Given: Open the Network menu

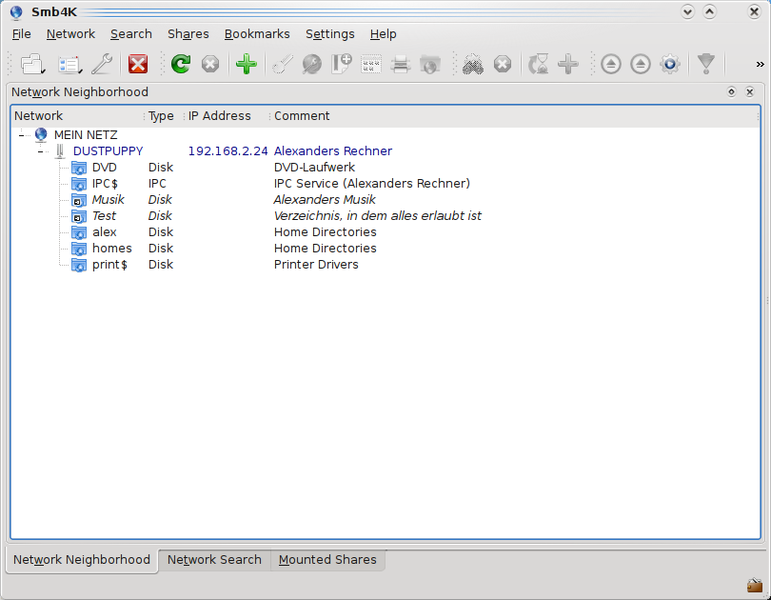Looking at the screenshot, I should [71, 34].
